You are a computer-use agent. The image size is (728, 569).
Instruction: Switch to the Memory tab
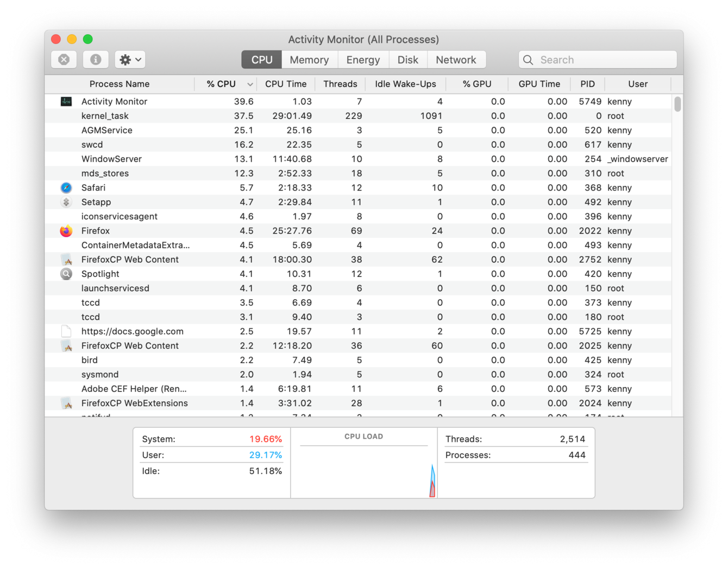309,60
